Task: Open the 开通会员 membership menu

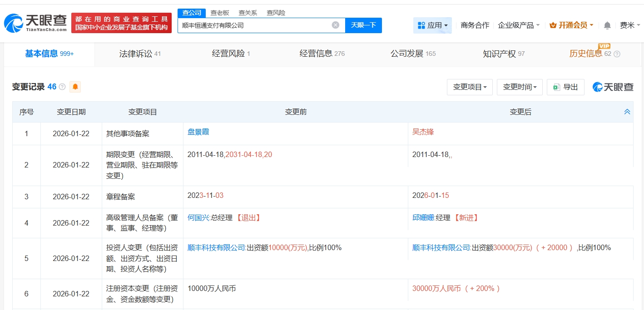Action: click(571, 25)
